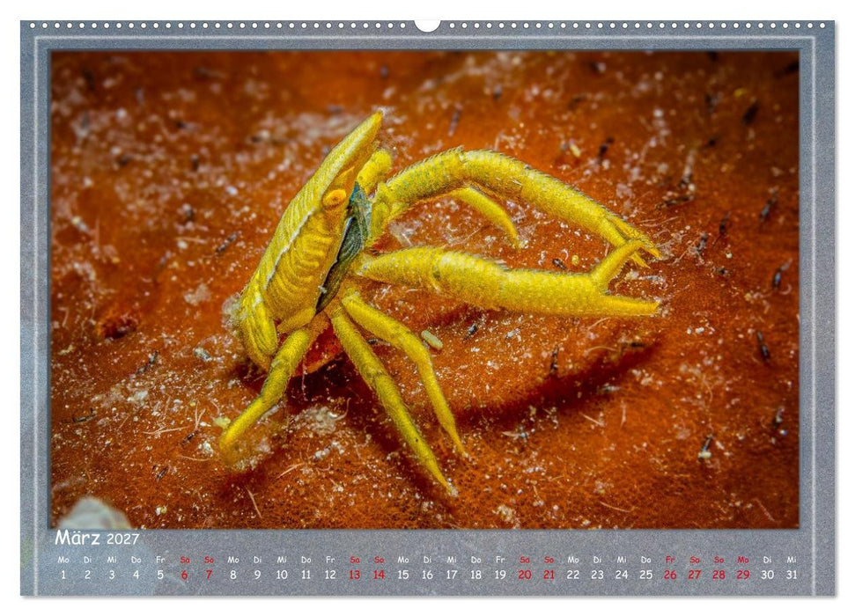
Task: Click date 17 in the calendar
Action: [452, 575]
